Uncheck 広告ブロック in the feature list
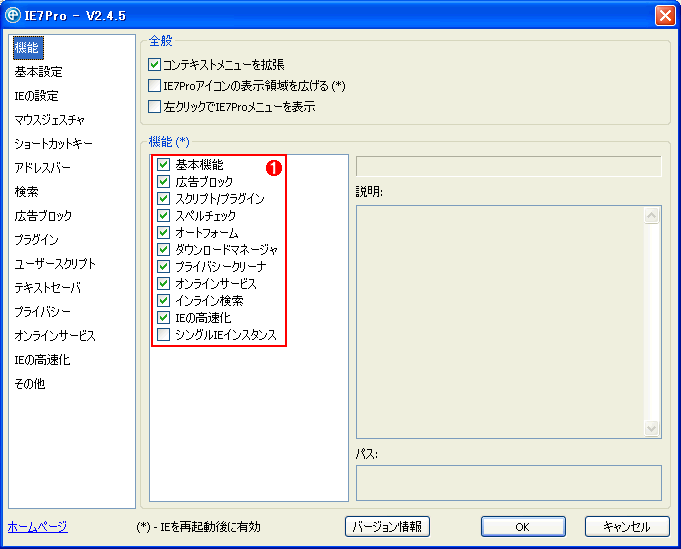Viewport: 681px width, 549px height. pos(163,182)
